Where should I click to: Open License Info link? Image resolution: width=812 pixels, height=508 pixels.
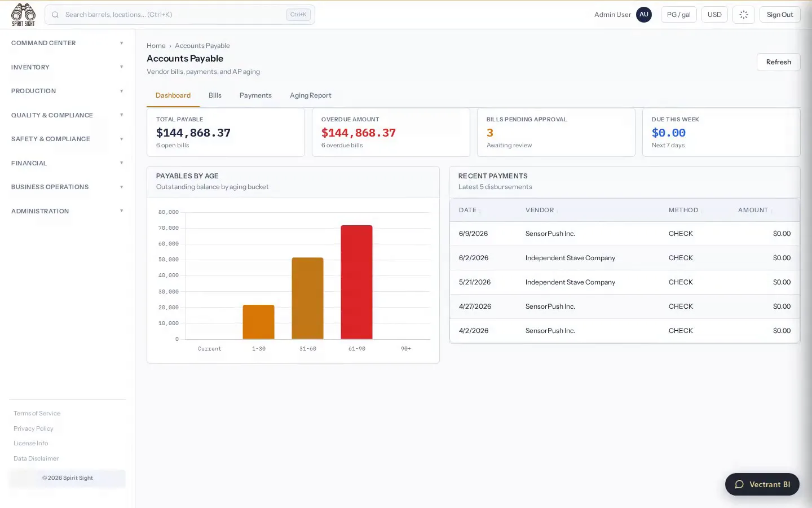pos(30,443)
